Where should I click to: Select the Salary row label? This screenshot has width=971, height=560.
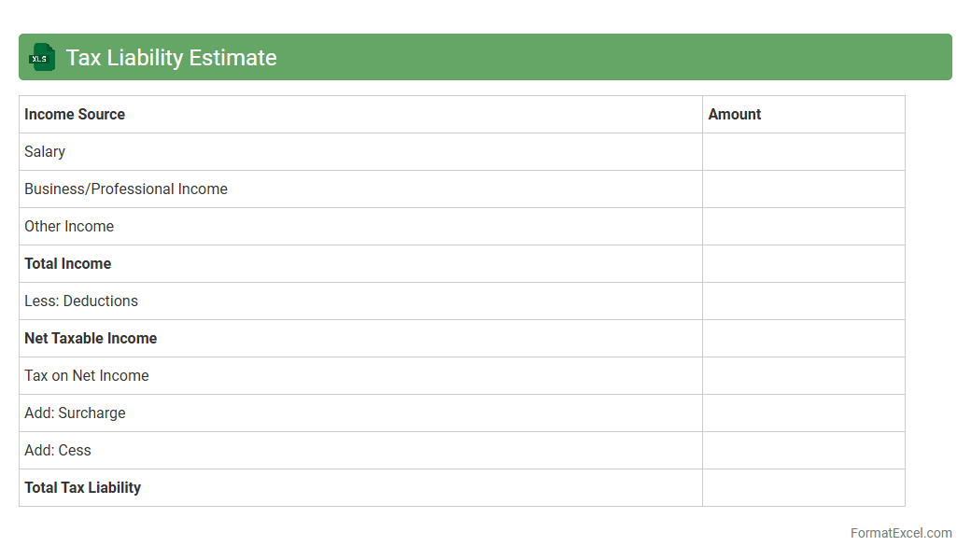[x=45, y=151]
